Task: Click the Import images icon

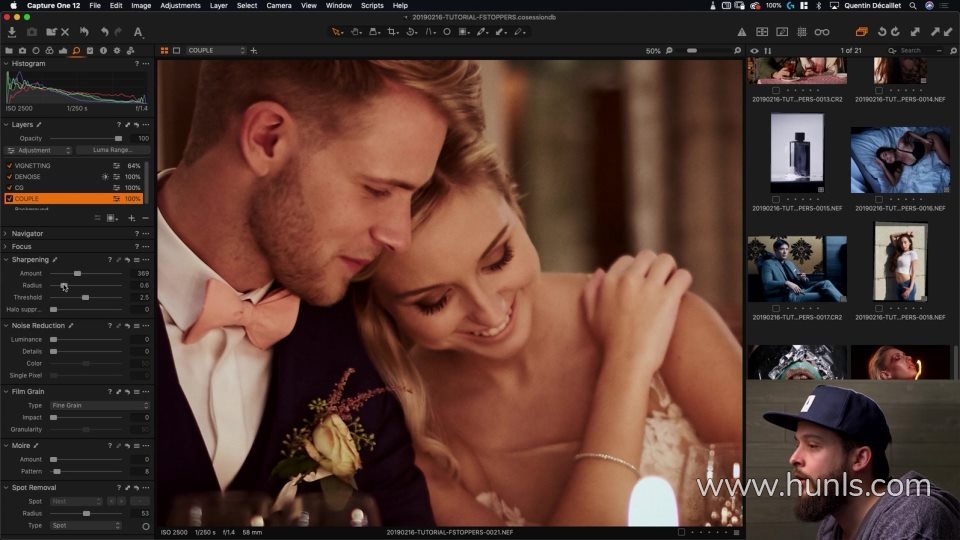Action: click(x=12, y=32)
